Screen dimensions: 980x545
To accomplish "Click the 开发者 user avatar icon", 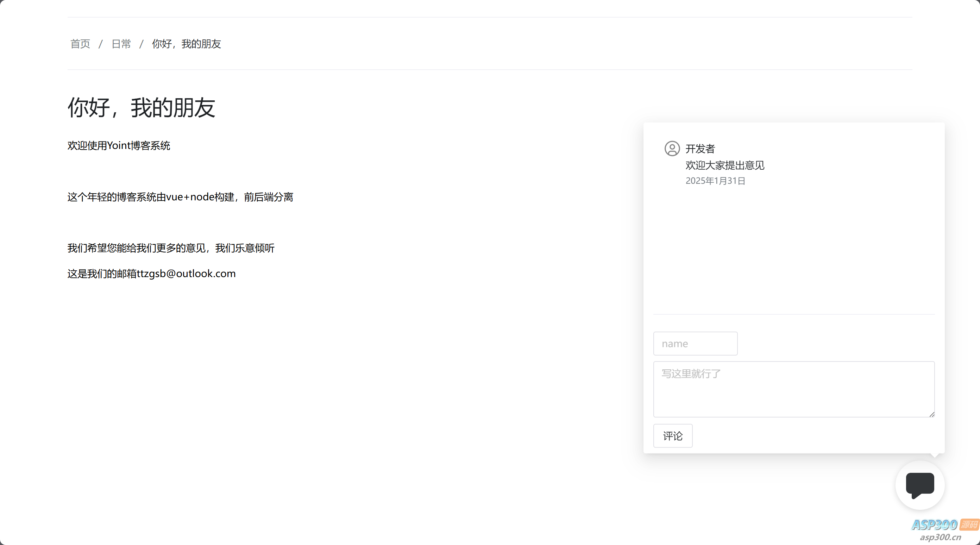I will pyautogui.click(x=672, y=149).
